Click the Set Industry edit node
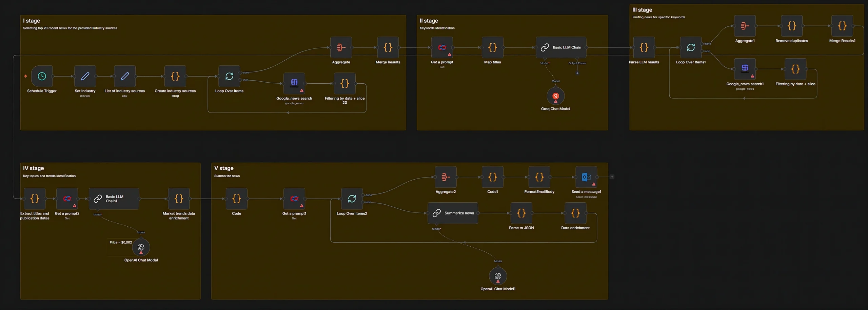This screenshot has height=310, width=868. coord(85,76)
